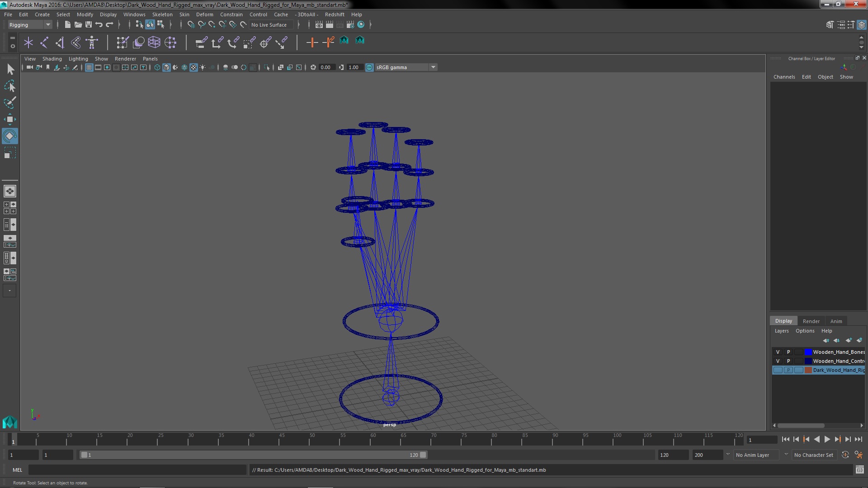Switch to the Render layer tab

click(811, 321)
